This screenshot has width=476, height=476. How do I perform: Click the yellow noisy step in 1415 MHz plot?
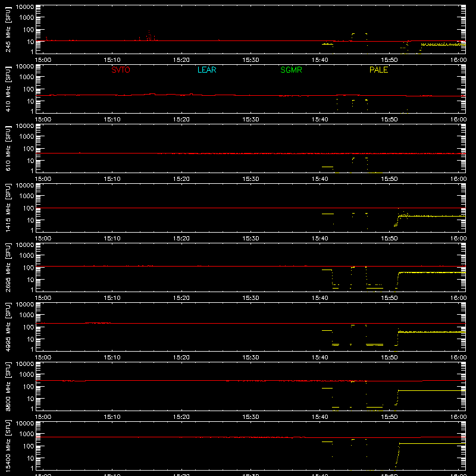401,217
